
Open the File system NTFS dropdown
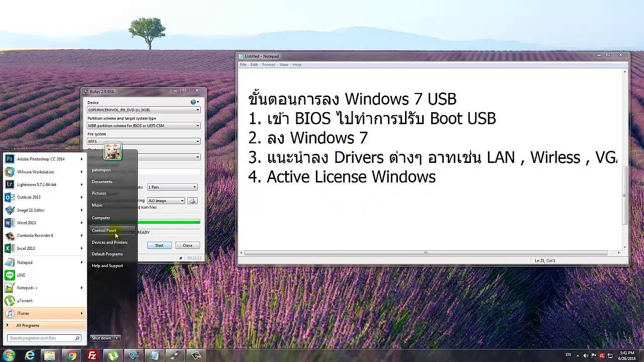144,141
